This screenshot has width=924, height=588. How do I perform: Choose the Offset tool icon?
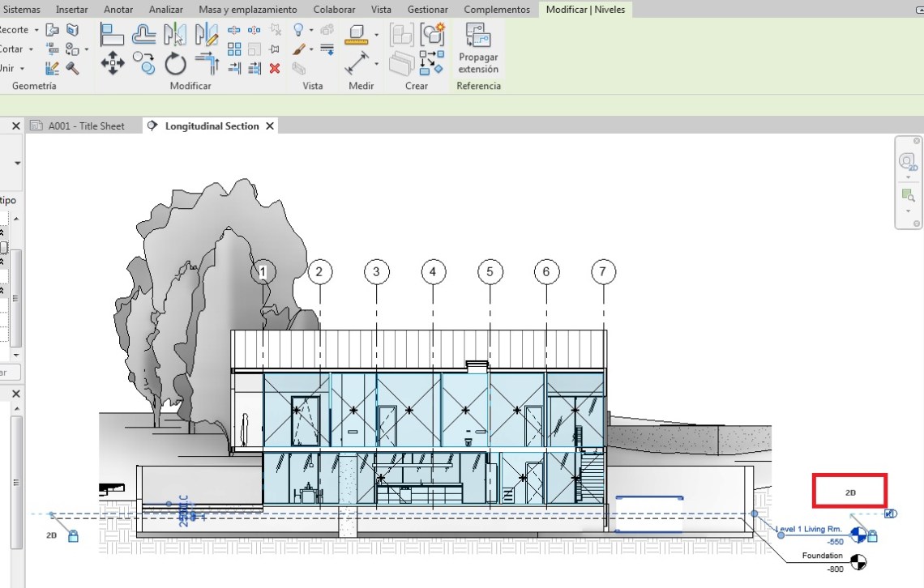[x=144, y=34]
